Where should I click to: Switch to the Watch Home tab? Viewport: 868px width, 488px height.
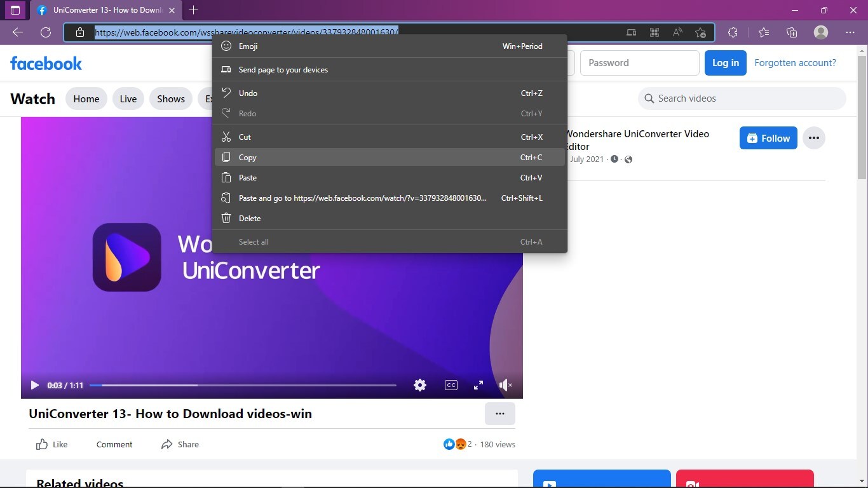pyautogui.click(x=86, y=98)
